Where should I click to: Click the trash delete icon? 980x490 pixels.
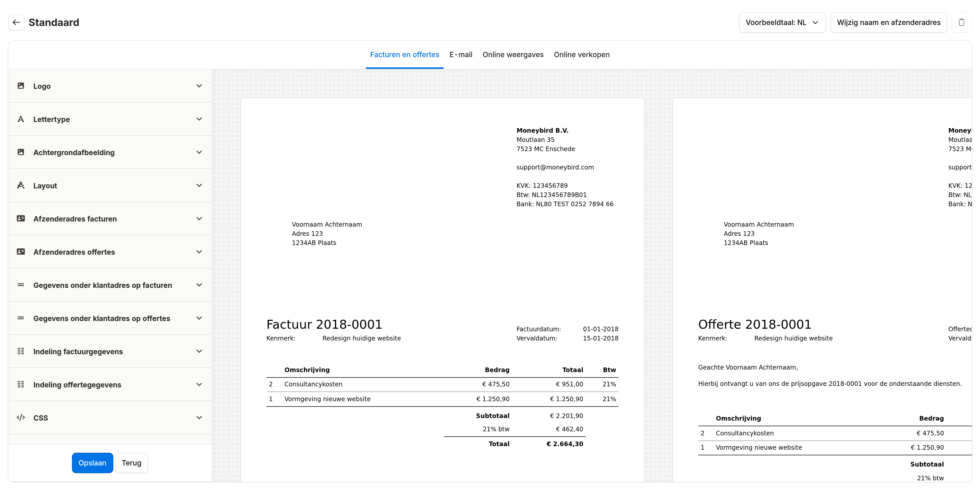tap(961, 22)
